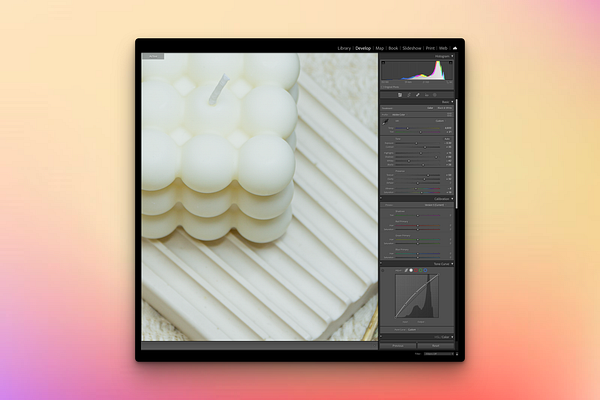This screenshot has width=600, height=400.
Task: Activate the Tone Curve targeted adjustment tool
Action: point(383,270)
